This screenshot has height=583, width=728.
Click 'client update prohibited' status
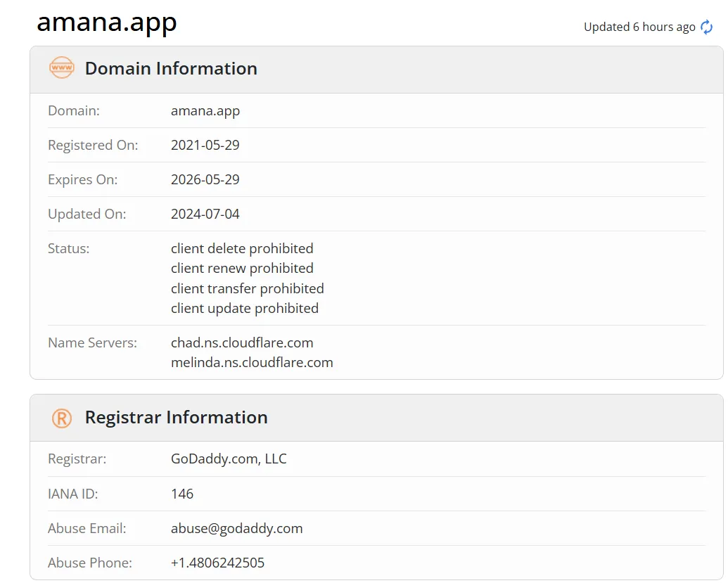[245, 308]
